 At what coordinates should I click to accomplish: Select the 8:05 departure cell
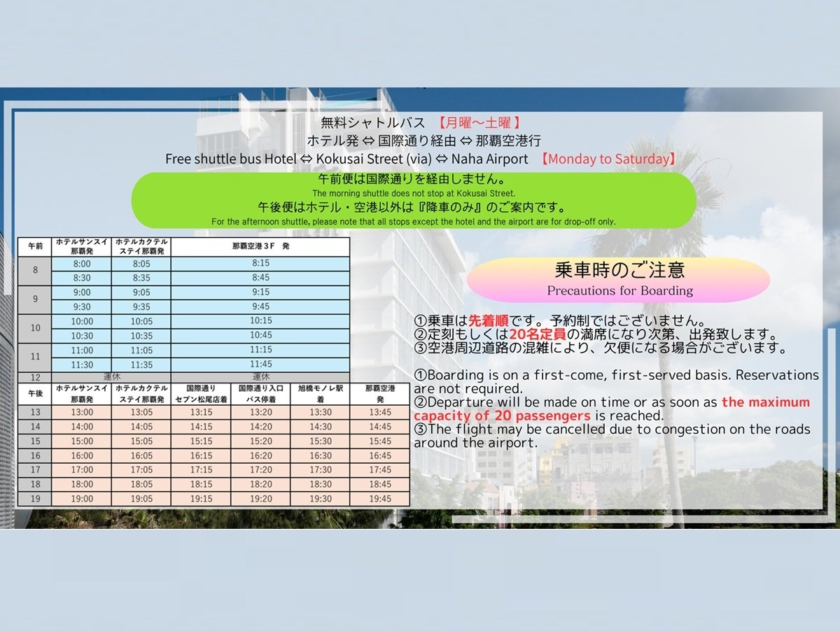click(141, 264)
